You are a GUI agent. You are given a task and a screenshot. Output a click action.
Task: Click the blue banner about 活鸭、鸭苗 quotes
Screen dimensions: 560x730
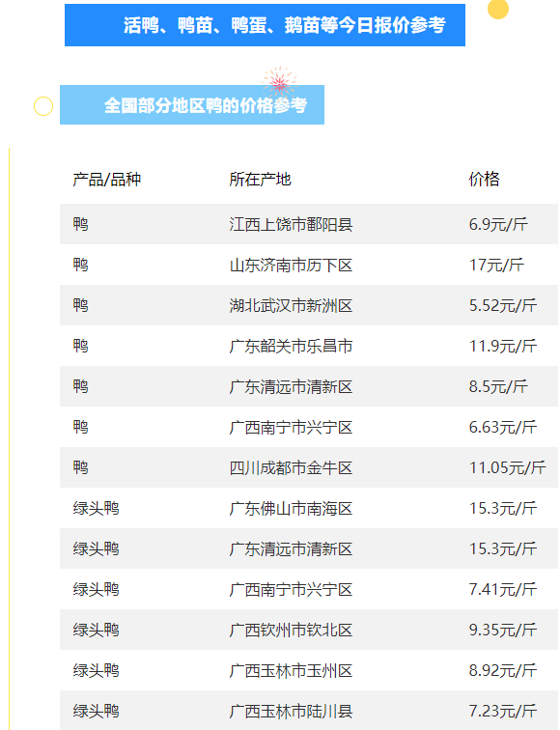[265, 25]
